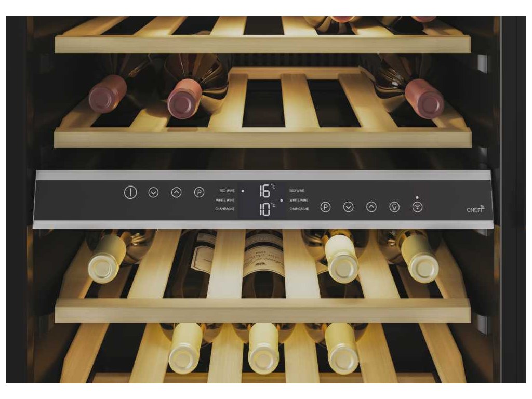Tap the Wi-Fi connection button
The width and height of the screenshot is (532, 399).
(417, 207)
